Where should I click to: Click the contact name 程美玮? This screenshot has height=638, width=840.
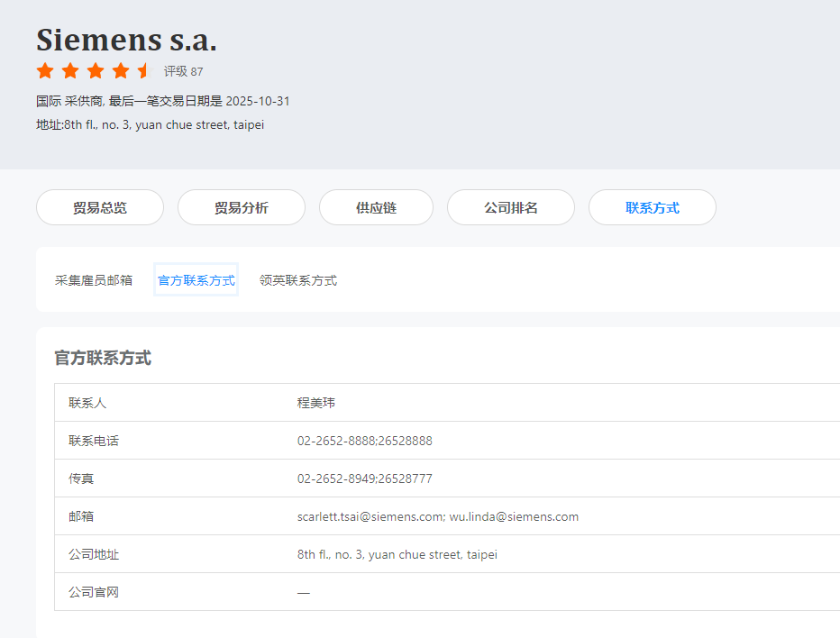(x=316, y=403)
